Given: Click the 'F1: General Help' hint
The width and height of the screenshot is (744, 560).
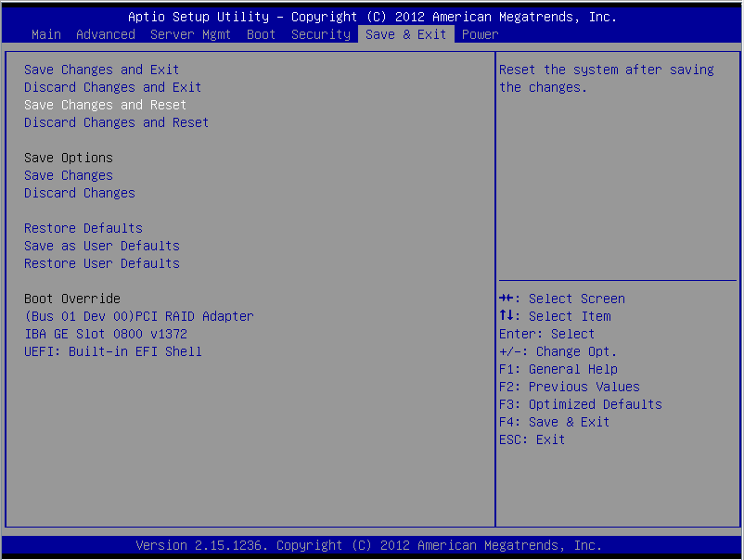Looking at the screenshot, I should click(x=558, y=369).
